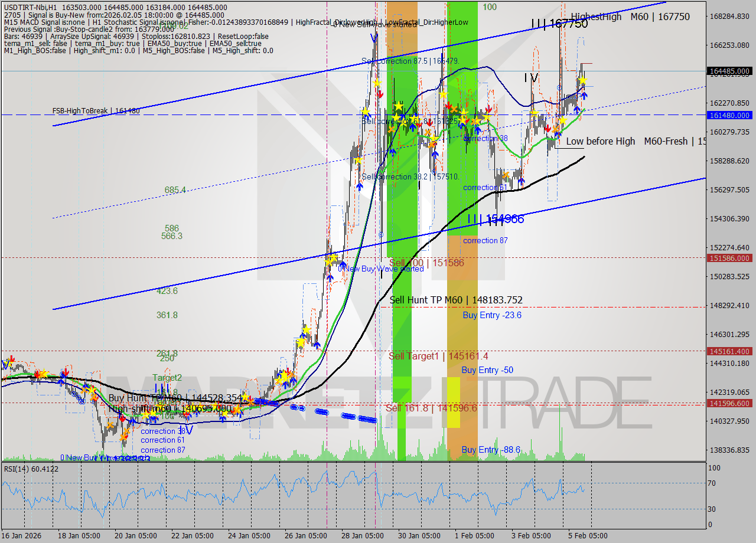Click the 164485.000 price tag on right axis

(730, 71)
